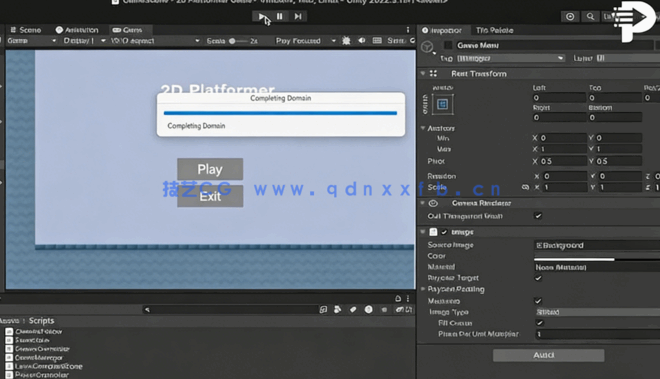The width and height of the screenshot is (660, 379).
Task: Toggle the Maskable checkbox
Action: 538,301
